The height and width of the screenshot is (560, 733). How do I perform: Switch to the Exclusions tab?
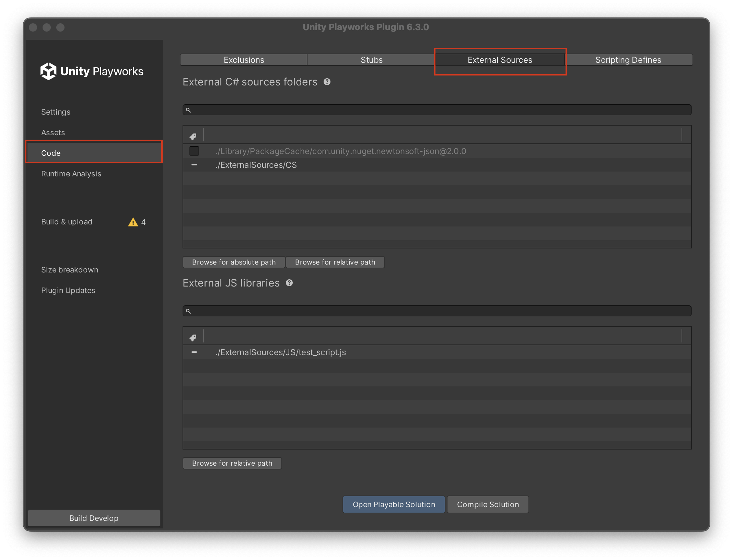(244, 60)
